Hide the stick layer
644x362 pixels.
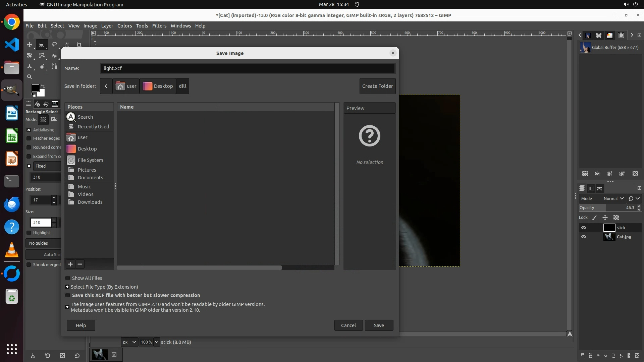(x=584, y=228)
